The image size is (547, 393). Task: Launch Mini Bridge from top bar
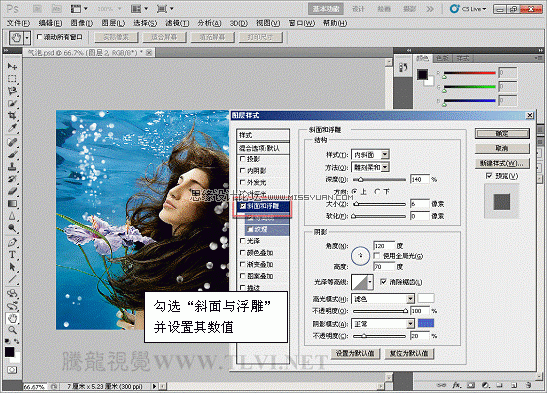56,9
